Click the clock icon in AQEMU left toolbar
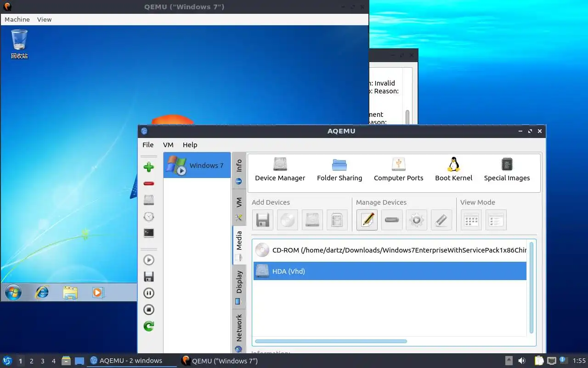The image size is (588, 368). [x=148, y=216]
